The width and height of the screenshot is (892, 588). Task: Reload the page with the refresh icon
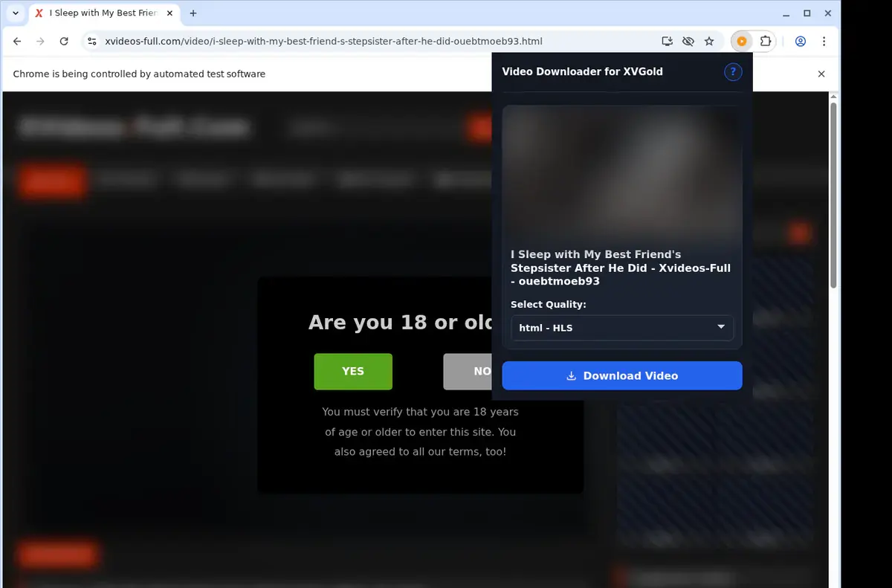pos(64,42)
